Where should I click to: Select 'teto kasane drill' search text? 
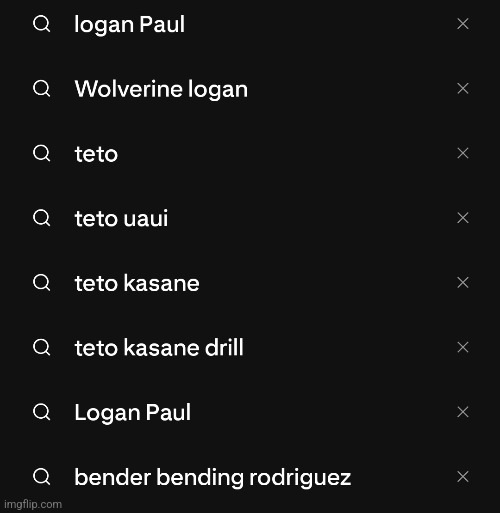[159, 348]
